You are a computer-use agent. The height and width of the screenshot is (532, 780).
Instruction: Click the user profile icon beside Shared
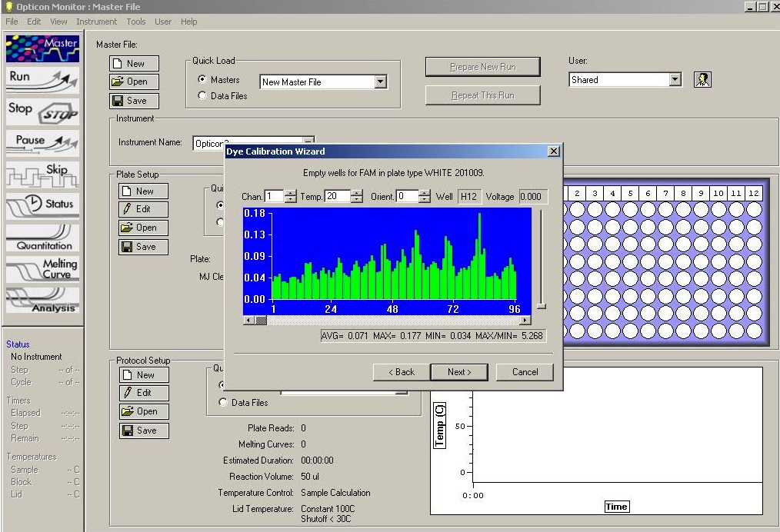point(702,80)
